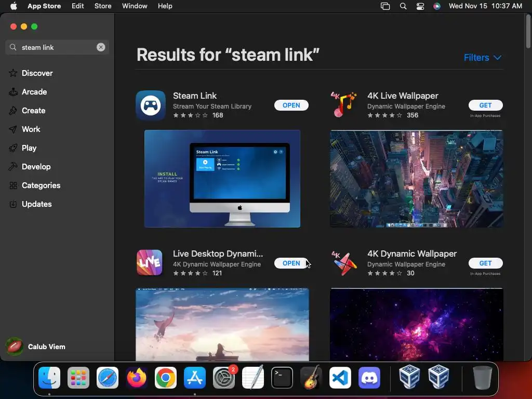
Task: Open TextEdit from the Dock
Action: 253,378
